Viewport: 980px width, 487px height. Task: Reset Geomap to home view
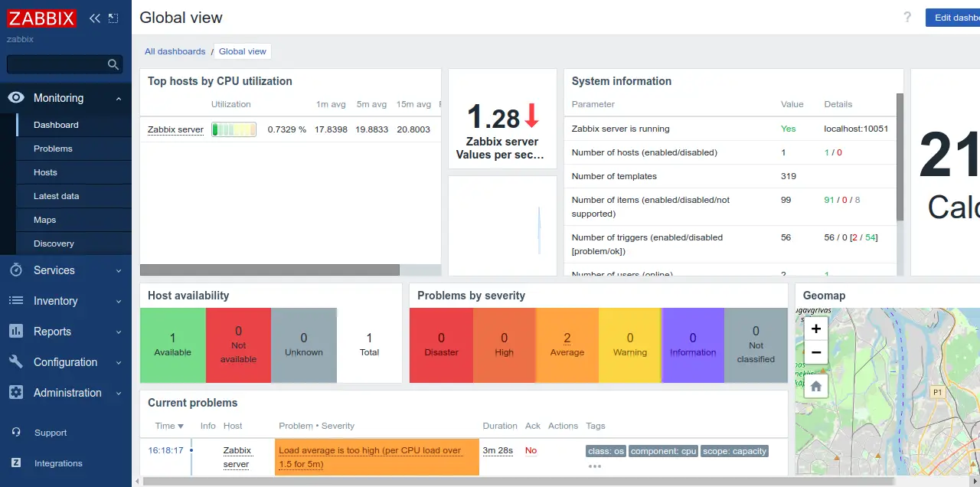coord(816,387)
